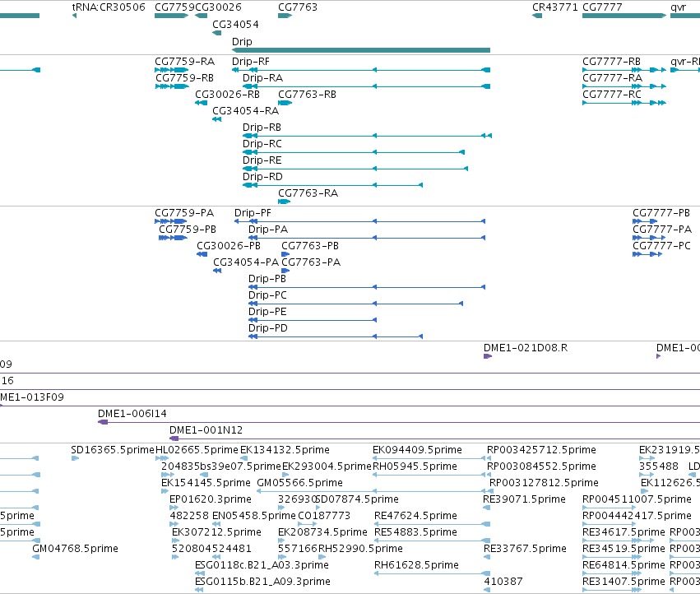Viewport: 700px width, 594px height.
Task: Click EST SD16365.5prime
Action: tap(113, 450)
